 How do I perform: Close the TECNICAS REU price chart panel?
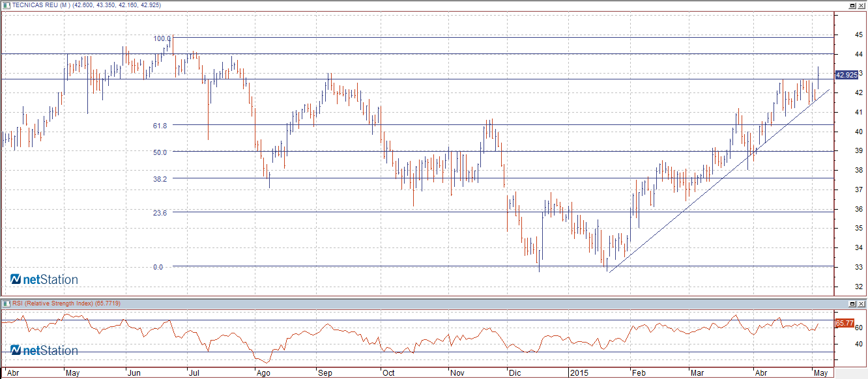click(x=861, y=5)
